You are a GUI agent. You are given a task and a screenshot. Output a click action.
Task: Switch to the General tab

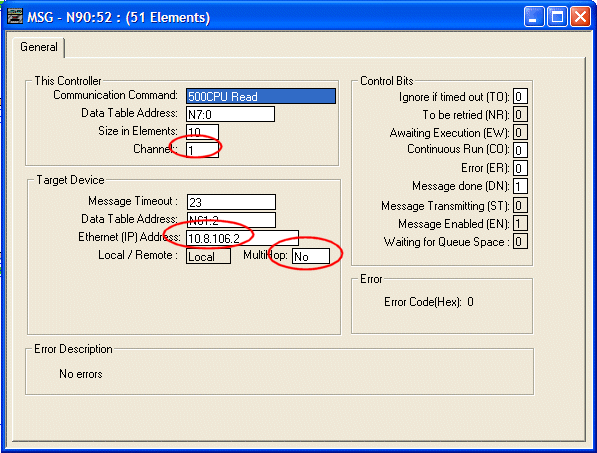coord(39,47)
